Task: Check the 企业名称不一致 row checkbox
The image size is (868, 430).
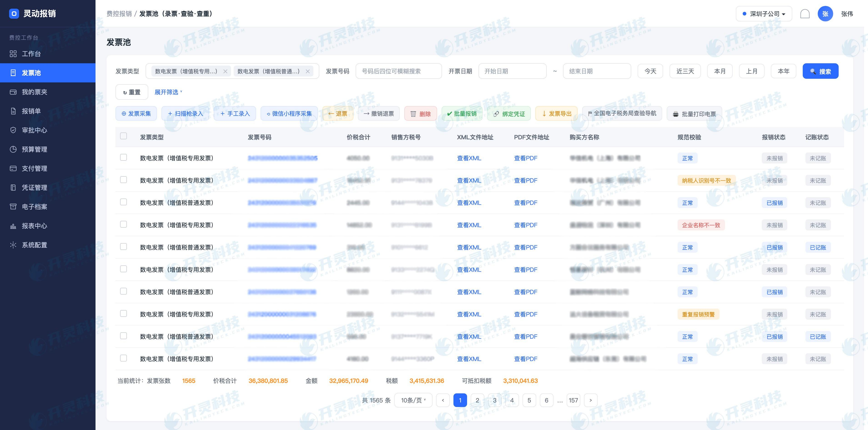Action: coord(124,224)
